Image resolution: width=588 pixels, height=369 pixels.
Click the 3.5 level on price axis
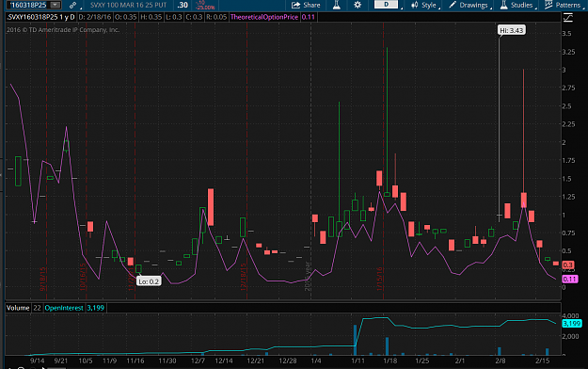click(566, 34)
